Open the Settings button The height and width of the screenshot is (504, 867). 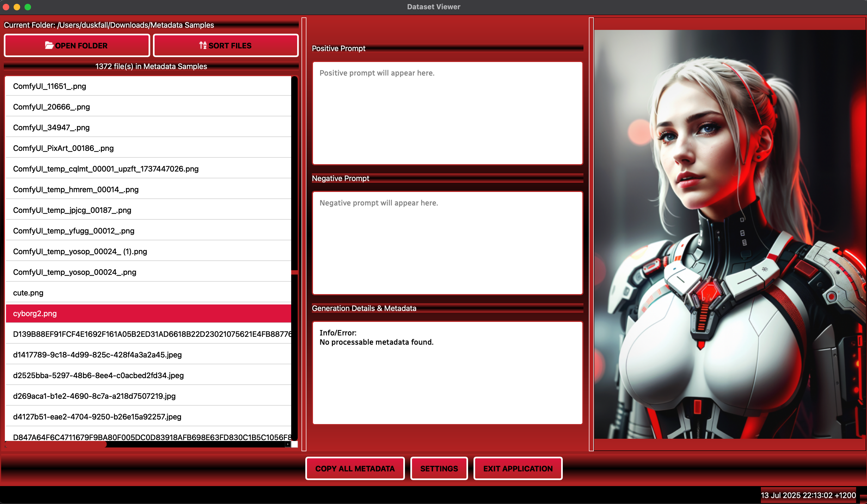439,468
